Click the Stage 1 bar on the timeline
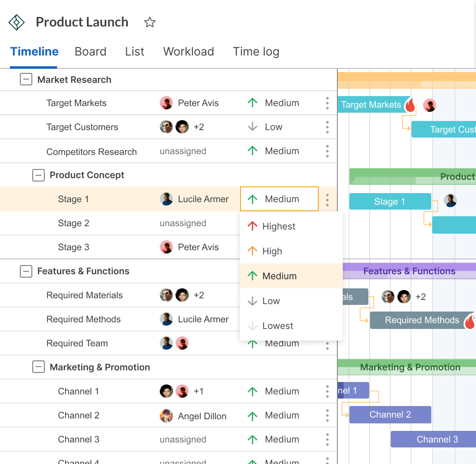 pyautogui.click(x=389, y=201)
